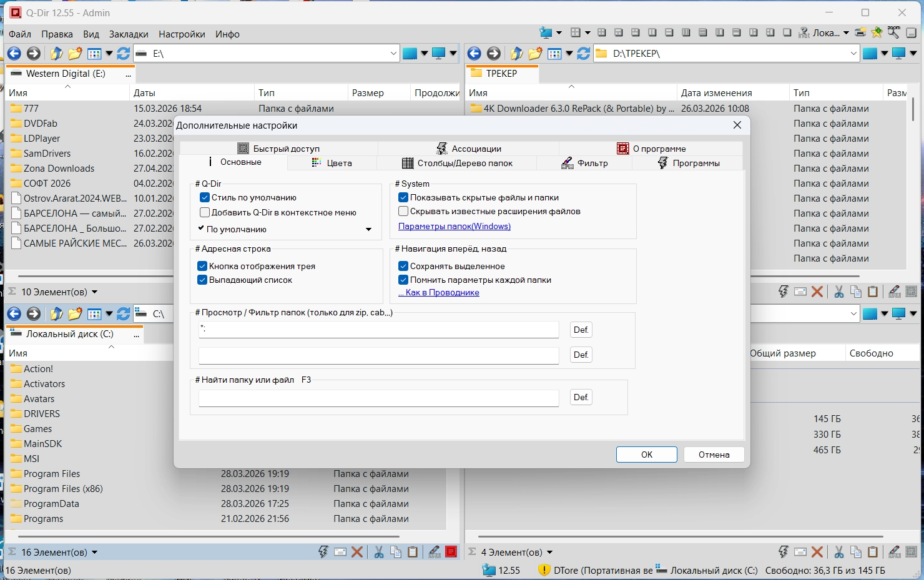Click the Как в Проводнике link
The image size is (924, 580).
click(439, 292)
